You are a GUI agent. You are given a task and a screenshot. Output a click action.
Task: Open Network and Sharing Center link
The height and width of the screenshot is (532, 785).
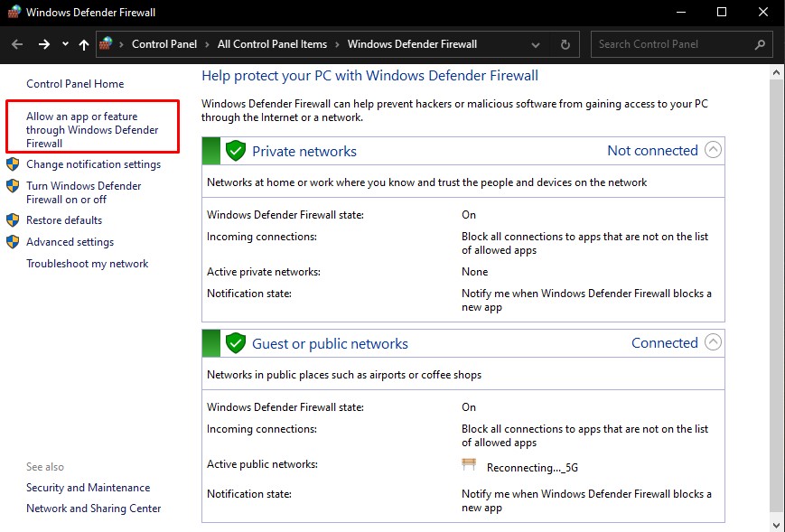94,509
